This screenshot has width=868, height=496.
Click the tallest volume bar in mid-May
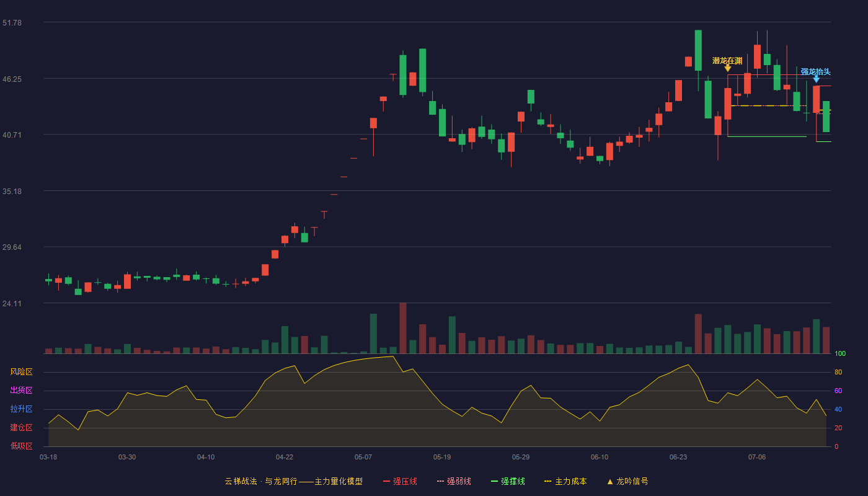pos(403,328)
